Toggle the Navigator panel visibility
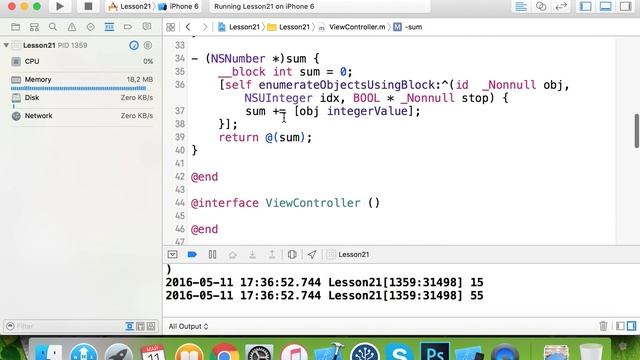Screen dimensions: 640x360 [x=586, y=7]
